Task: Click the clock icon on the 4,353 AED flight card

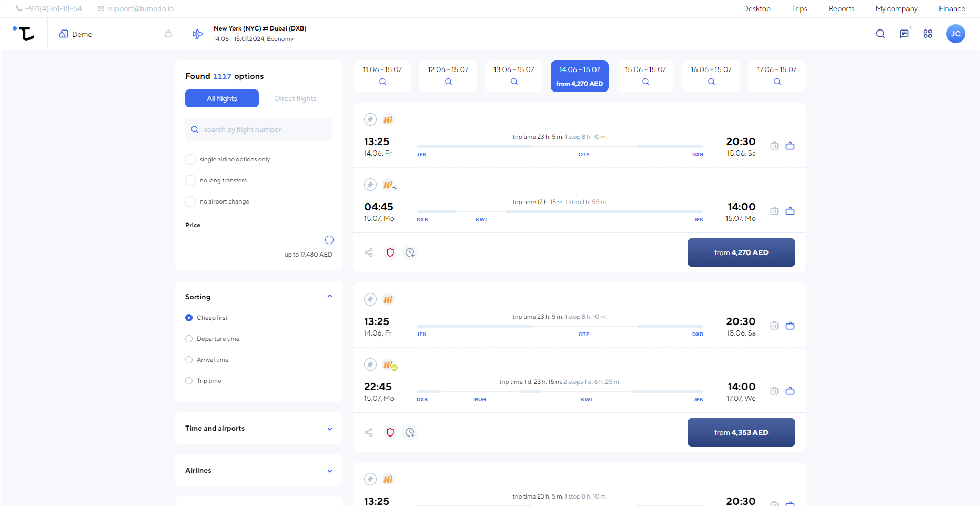Action: click(x=410, y=432)
